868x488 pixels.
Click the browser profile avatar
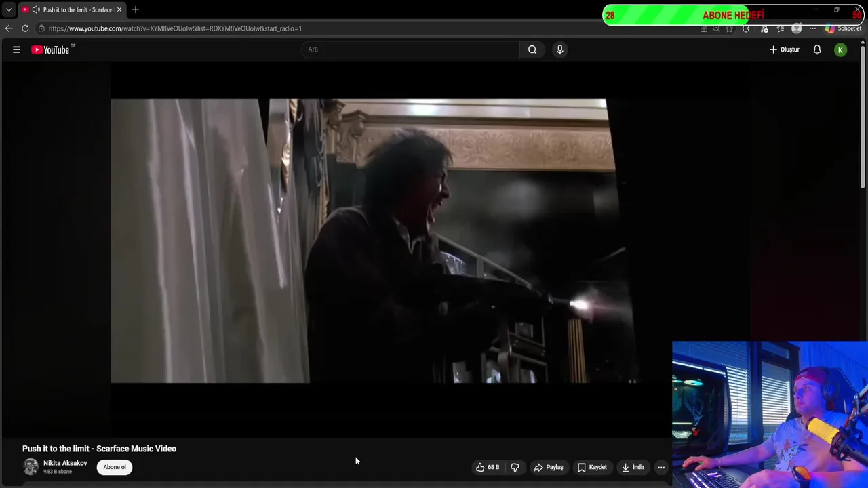[797, 28]
